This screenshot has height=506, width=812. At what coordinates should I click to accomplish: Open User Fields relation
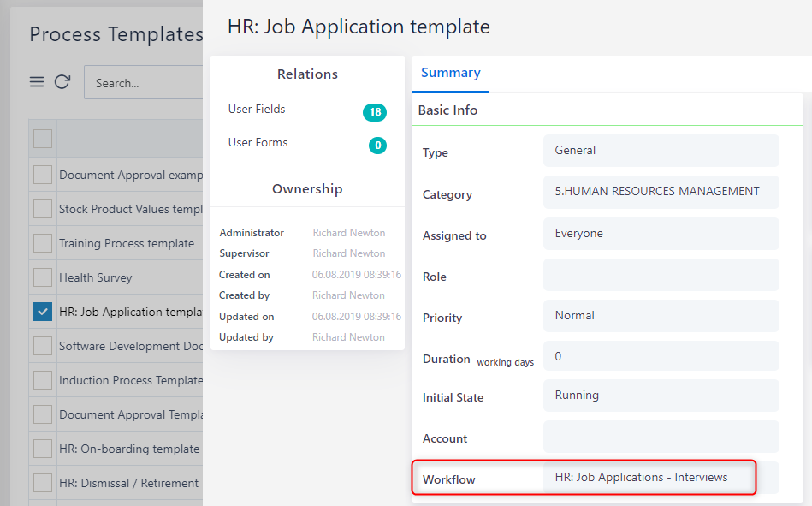pyautogui.click(x=257, y=109)
